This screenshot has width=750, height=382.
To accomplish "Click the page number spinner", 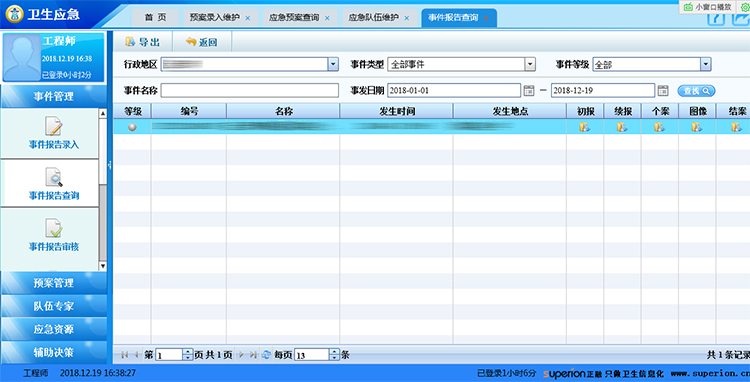I will click(188, 355).
